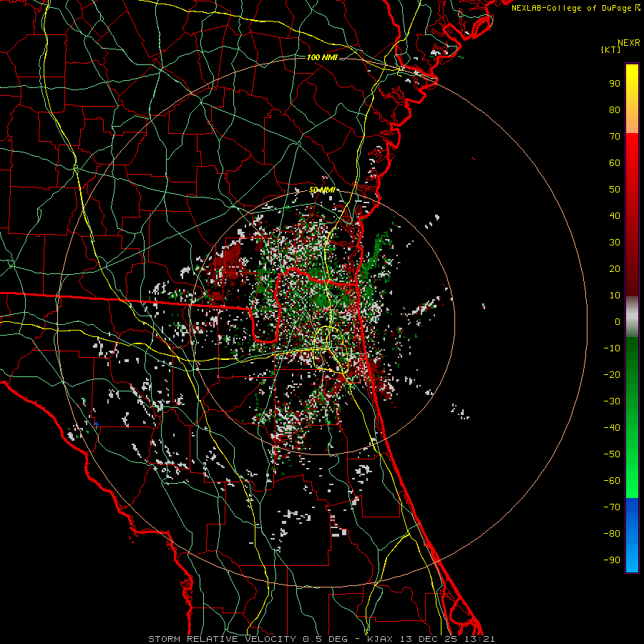Click the 20 value on the velocity scale

615,268
